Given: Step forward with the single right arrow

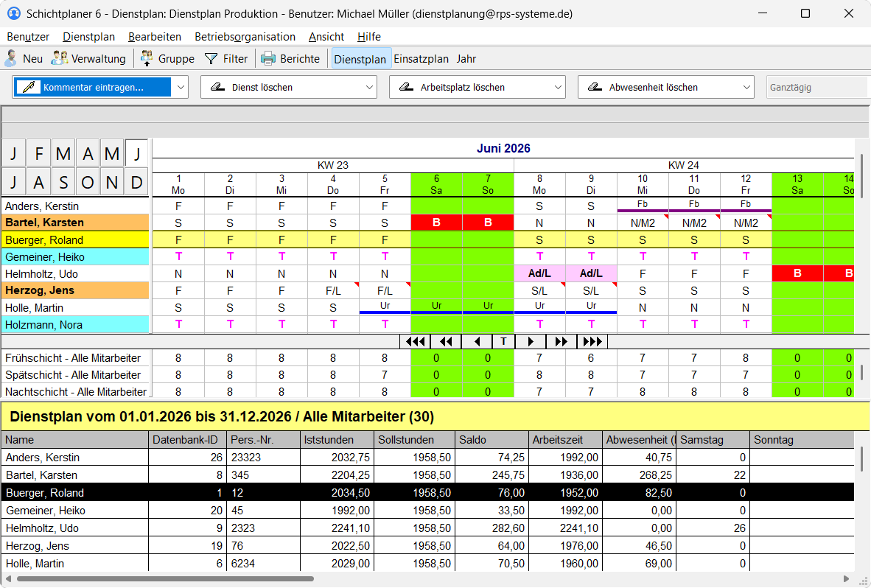Looking at the screenshot, I should tap(531, 341).
